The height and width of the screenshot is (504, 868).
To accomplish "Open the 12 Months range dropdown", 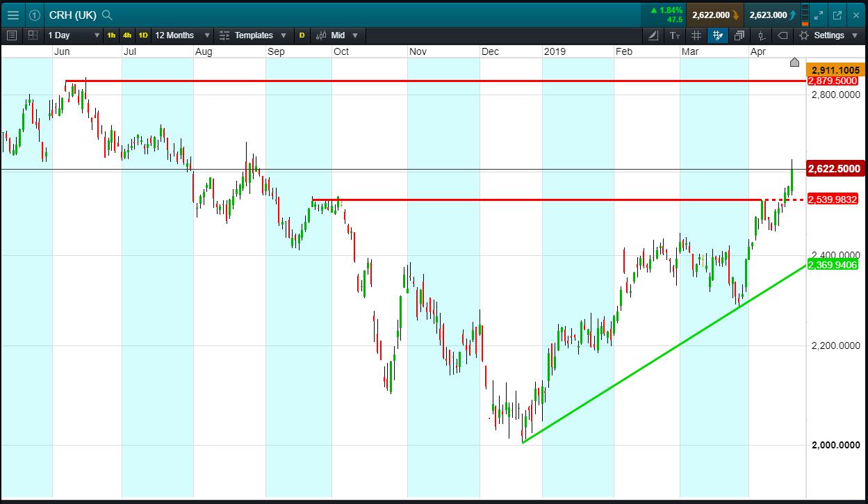I will pyautogui.click(x=183, y=35).
